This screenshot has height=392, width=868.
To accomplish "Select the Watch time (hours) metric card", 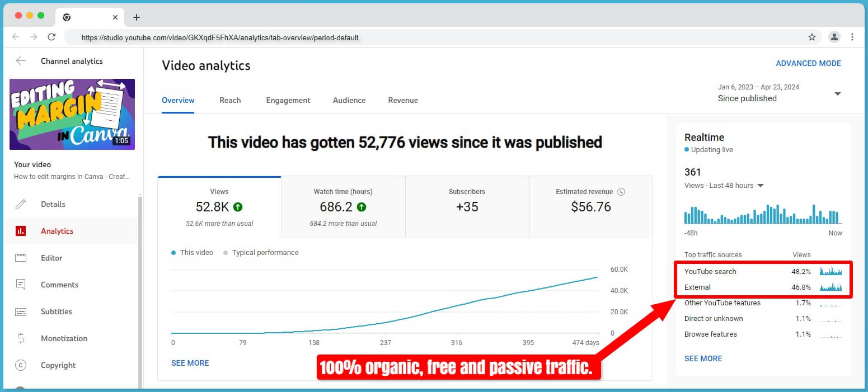I will pyautogui.click(x=343, y=207).
